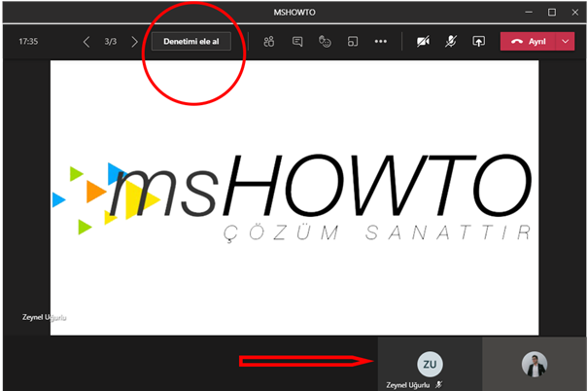Image resolution: width=588 pixels, height=391 pixels.
Task: Unmute the microphone
Action: point(451,41)
